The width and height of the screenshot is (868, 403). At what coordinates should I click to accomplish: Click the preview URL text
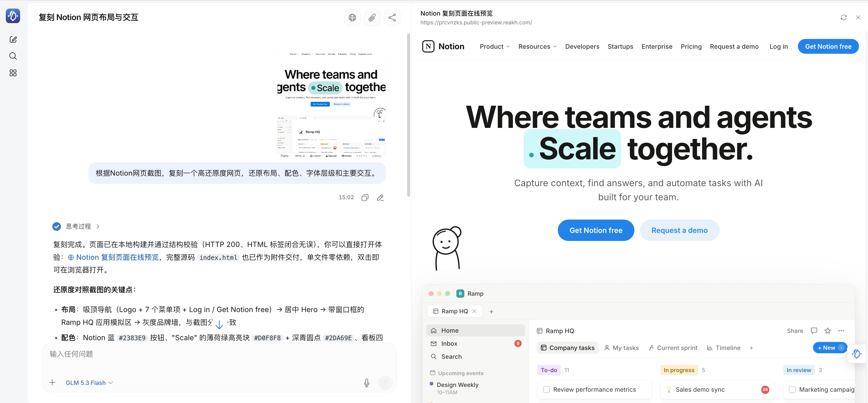point(476,23)
